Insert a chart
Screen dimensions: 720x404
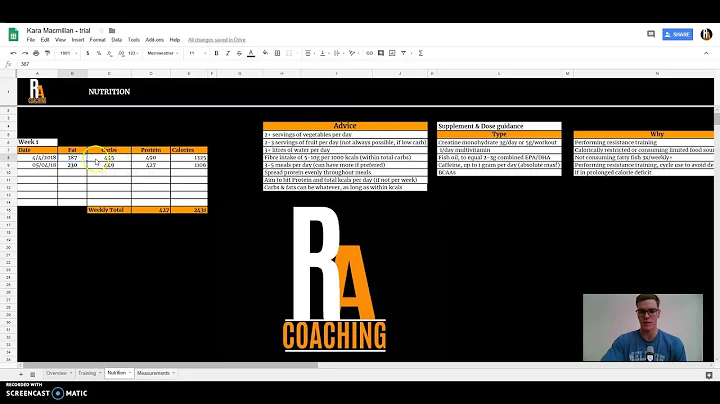click(x=392, y=53)
